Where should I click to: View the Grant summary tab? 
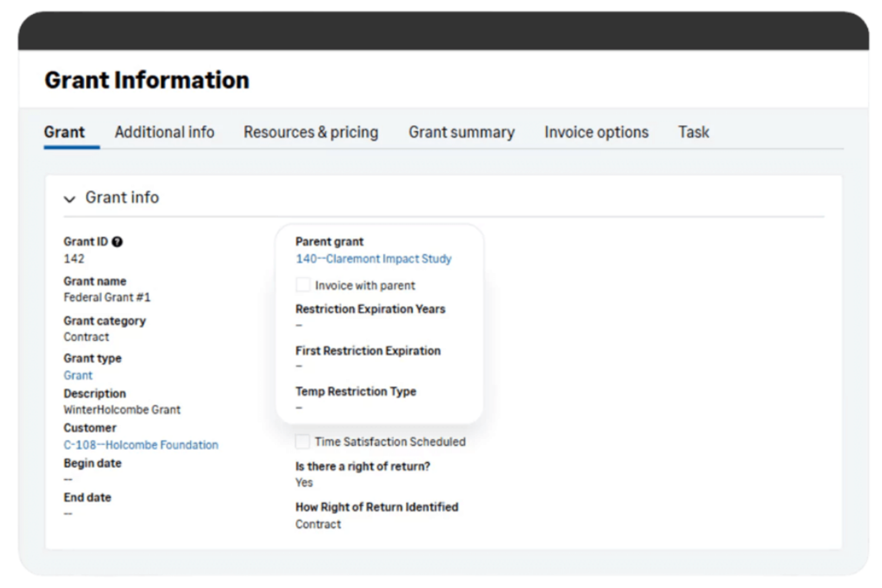(462, 132)
